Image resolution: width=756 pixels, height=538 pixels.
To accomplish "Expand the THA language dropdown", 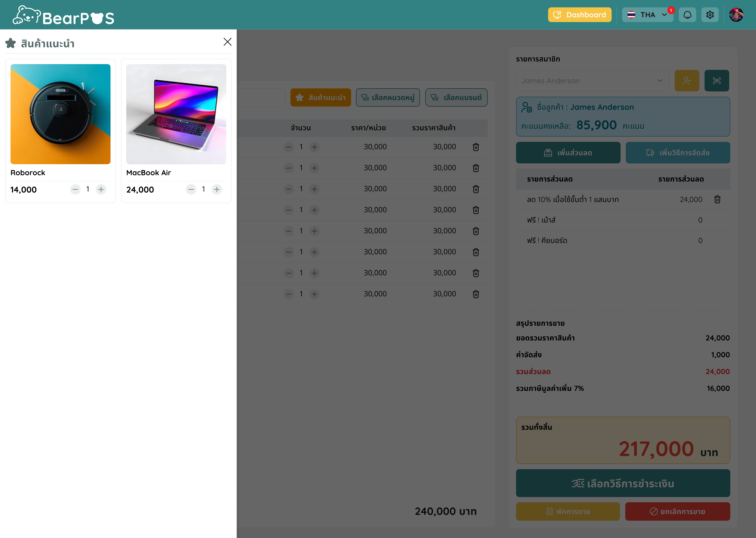I will pos(647,14).
